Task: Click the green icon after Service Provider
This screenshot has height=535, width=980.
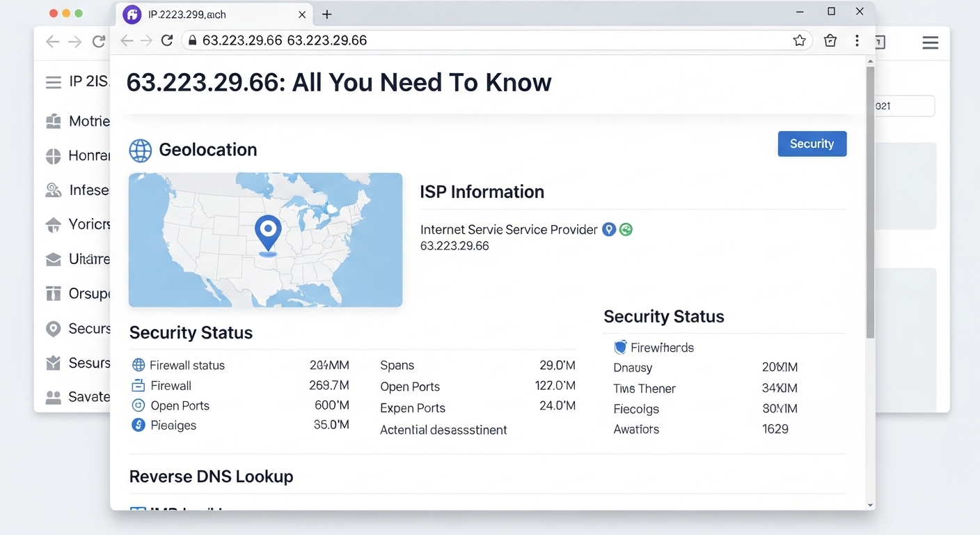Action: [626, 229]
